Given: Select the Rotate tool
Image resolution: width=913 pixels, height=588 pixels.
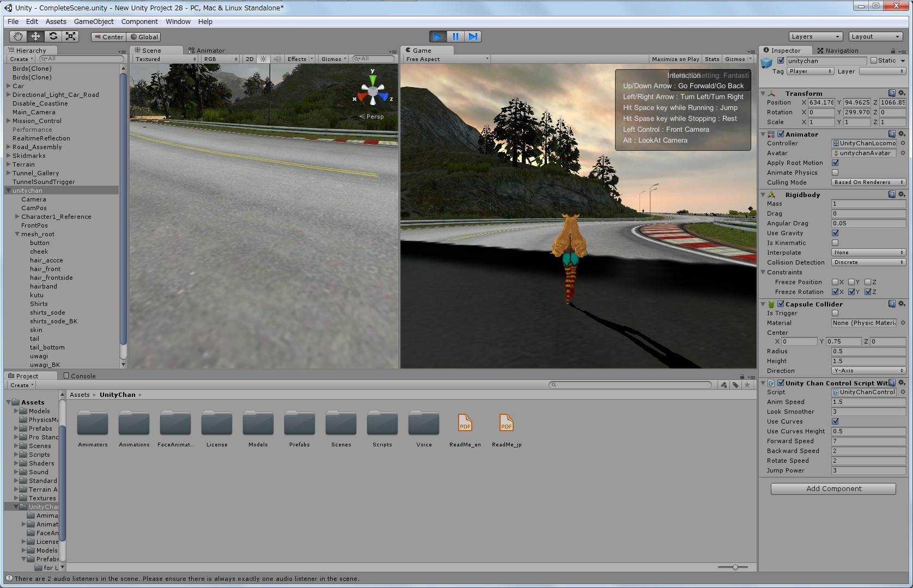Looking at the screenshot, I should coord(53,36).
